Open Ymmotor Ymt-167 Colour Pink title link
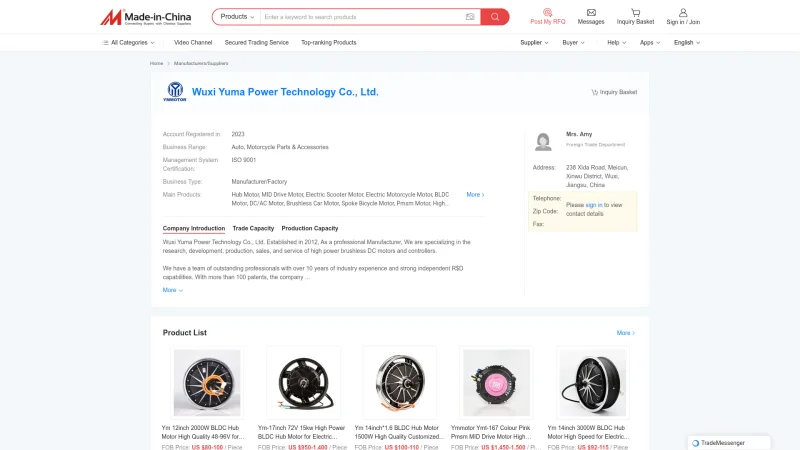Viewport: 800px width, 450px height. point(491,432)
